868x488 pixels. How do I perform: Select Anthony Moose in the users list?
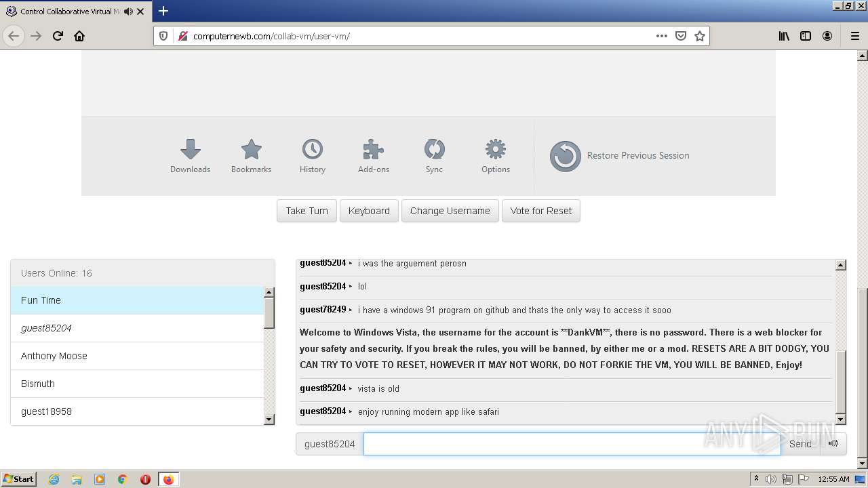(137, 356)
